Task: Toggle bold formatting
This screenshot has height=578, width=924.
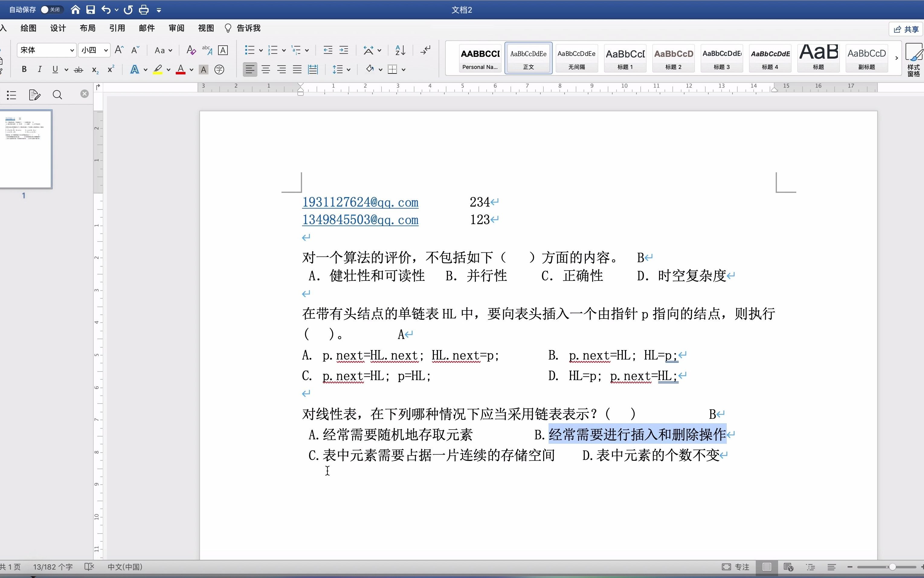Action: click(x=24, y=70)
